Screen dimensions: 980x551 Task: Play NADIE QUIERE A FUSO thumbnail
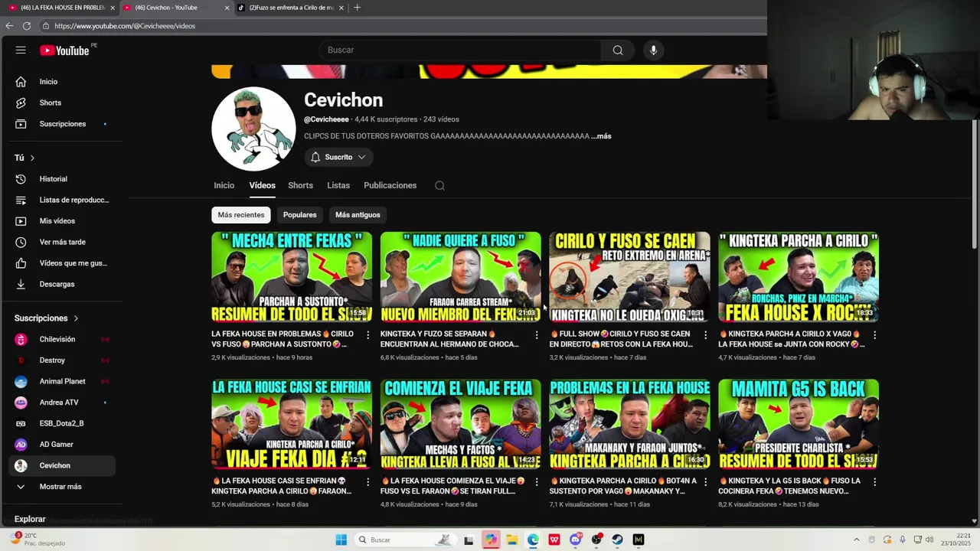(x=461, y=277)
